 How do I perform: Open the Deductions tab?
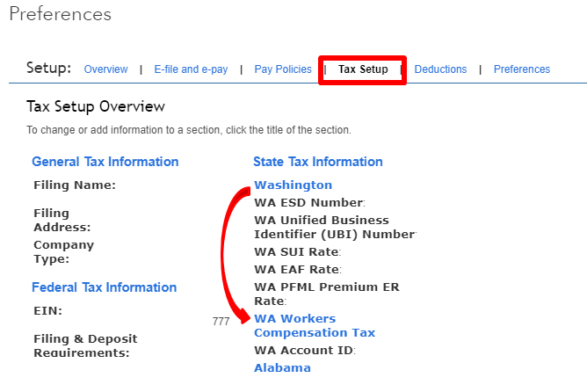440,69
